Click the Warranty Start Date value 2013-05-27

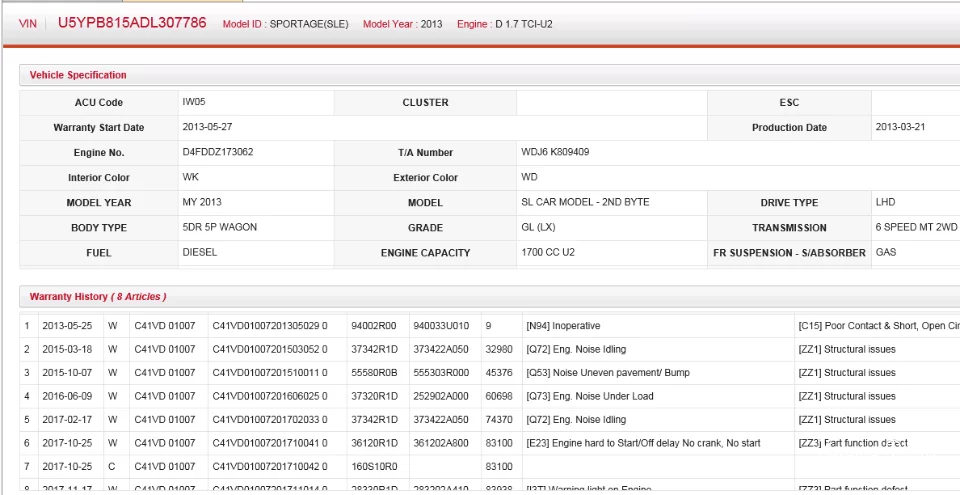[207, 127]
